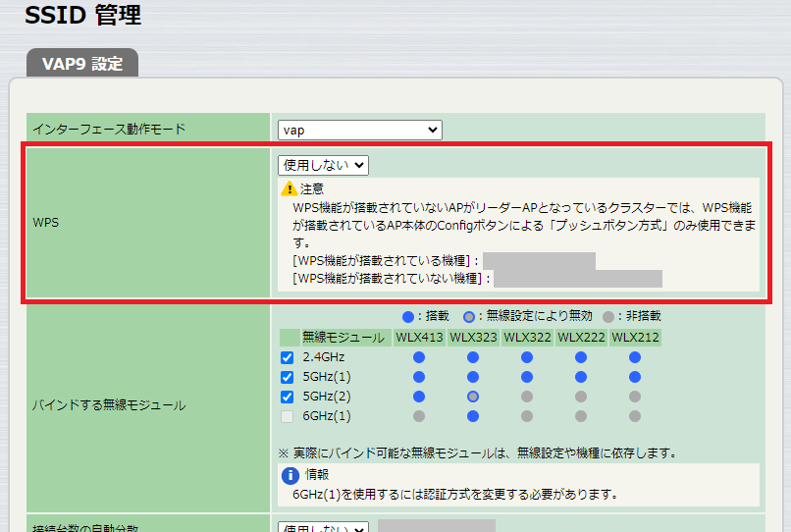Click the SSID 管理 page heading
This screenshot has height=532, width=791.
pyautogui.click(x=83, y=15)
